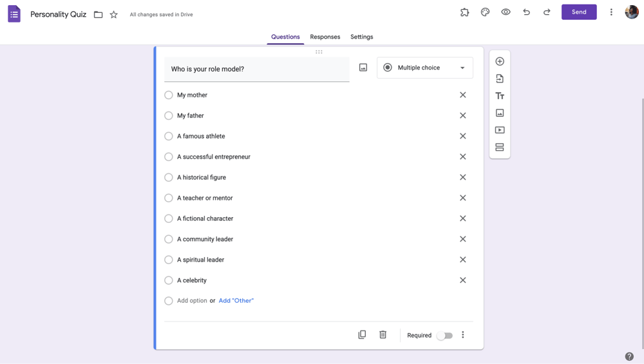Open form more options menu beside Send
Image resolution: width=644 pixels, height=364 pixels.
click(611, 12)
